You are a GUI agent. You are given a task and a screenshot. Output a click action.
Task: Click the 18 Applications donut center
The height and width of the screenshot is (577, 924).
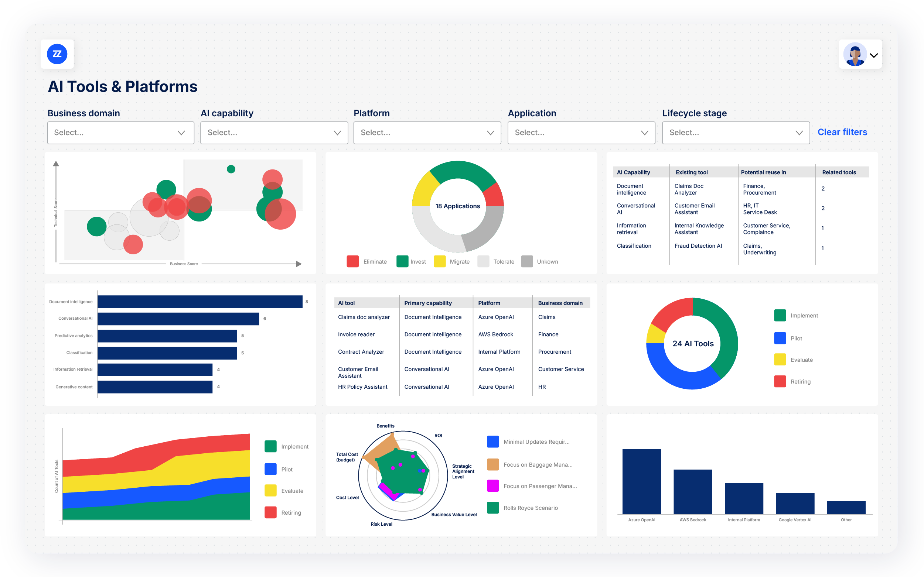457,206
